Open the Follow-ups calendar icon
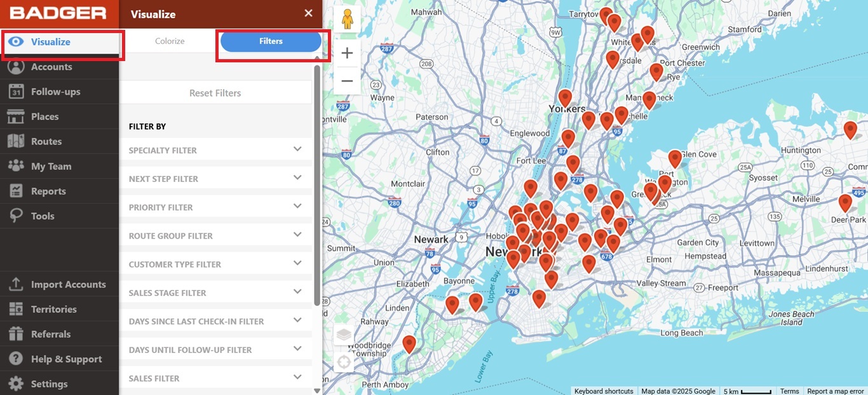This screenshot has width=868, height=395. coord(16,92)
